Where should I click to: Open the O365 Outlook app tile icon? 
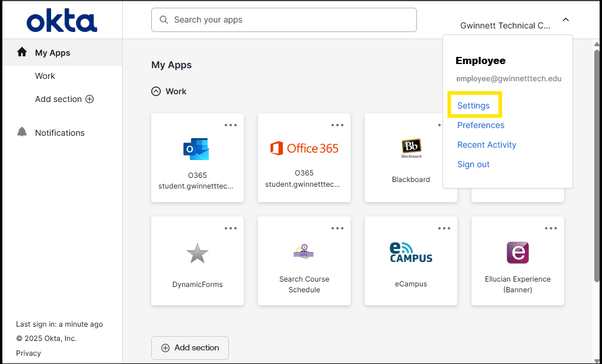point(196,149)
